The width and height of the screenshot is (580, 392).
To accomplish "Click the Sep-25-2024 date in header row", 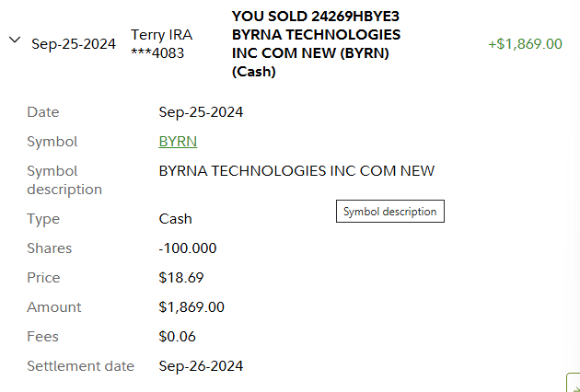I will tap(74, 44).
